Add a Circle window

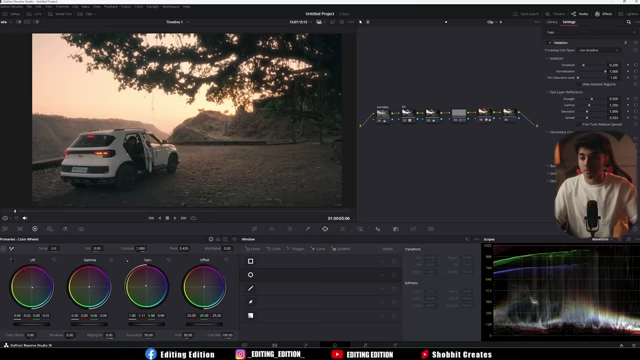pyautogui.click(x=273, y=249)
